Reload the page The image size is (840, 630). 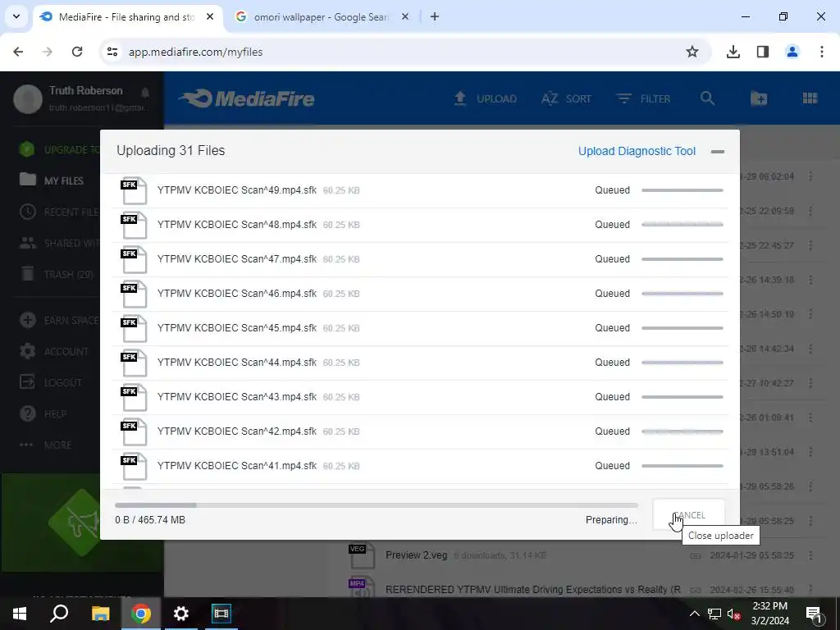(x=77, y=52)
